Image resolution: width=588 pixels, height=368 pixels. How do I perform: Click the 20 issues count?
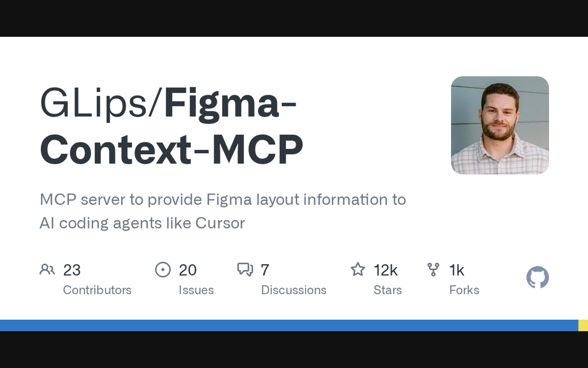187,270
